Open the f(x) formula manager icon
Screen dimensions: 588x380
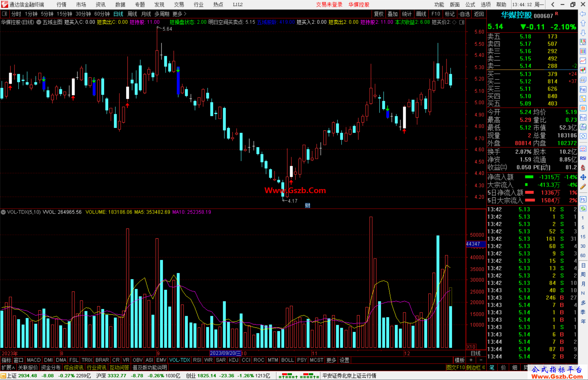coord(583,127)
